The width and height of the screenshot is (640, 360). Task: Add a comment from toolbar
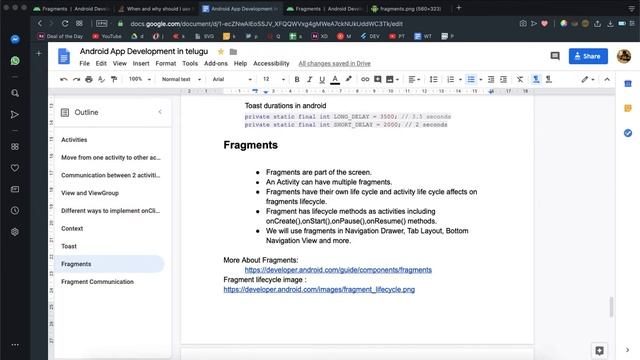(378, 79)
